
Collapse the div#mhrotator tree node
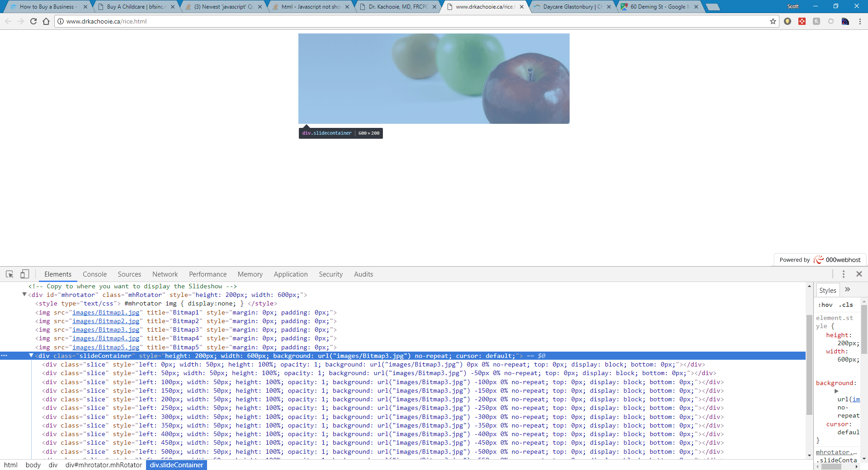[x=24, y=294]
